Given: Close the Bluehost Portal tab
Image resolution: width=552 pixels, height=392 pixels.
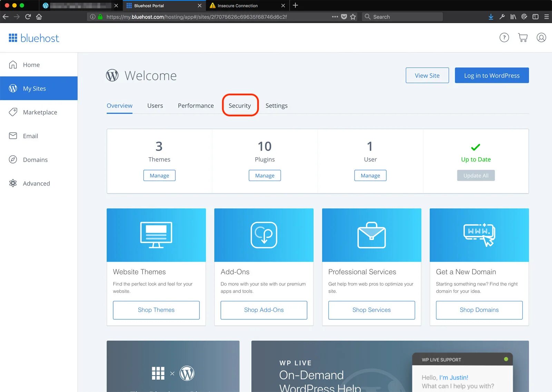Looking at the screenshot, I should [x=199, y=6].
